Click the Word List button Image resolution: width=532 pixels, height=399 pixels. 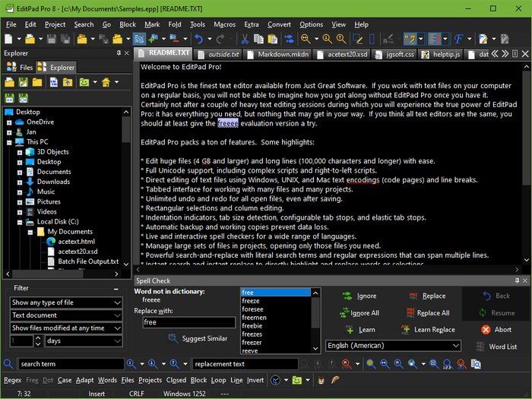coord(496,347)
